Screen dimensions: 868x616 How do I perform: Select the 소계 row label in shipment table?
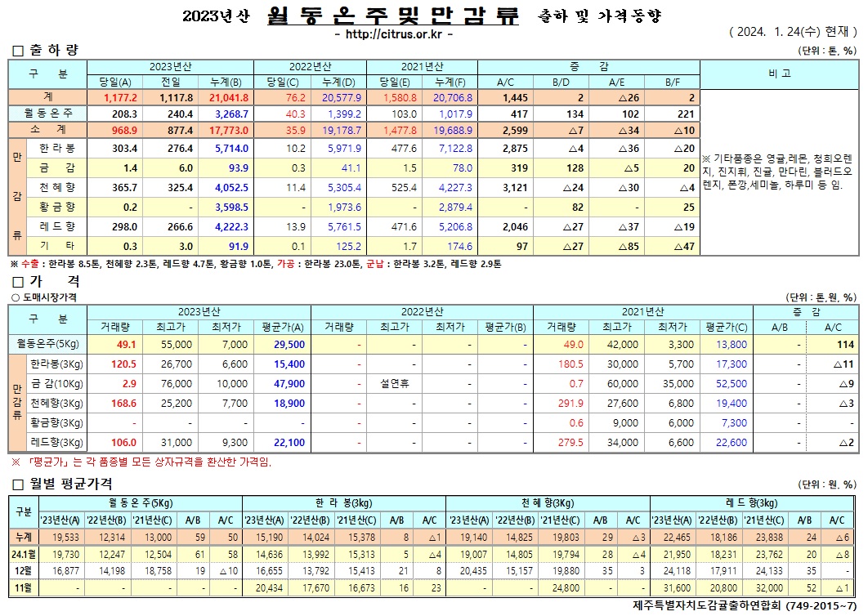(x=47, y=130)
